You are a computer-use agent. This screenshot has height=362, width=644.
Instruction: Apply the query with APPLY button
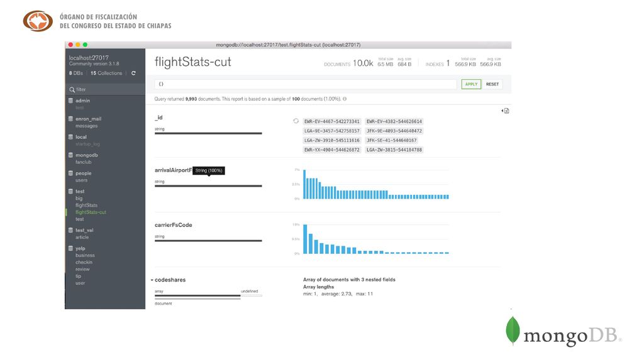(x=471, y=84)
